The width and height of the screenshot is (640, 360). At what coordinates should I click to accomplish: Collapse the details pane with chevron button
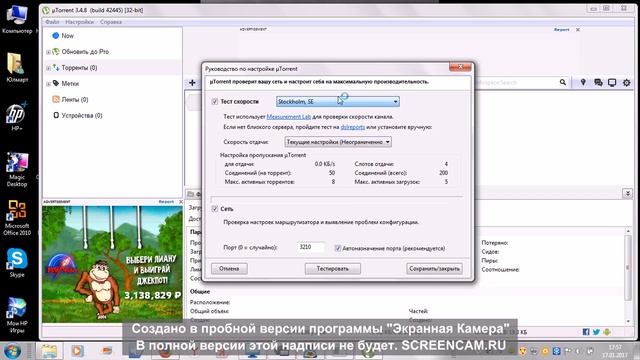(628, 193)
